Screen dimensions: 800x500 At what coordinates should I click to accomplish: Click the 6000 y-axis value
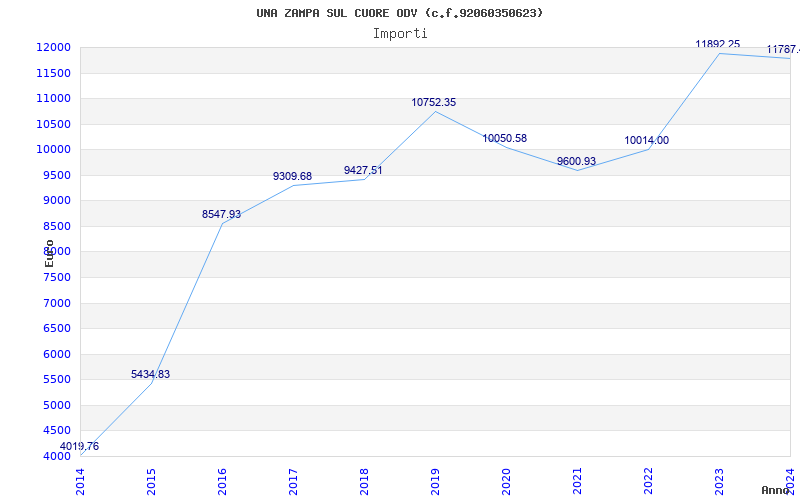pos(57,354)
